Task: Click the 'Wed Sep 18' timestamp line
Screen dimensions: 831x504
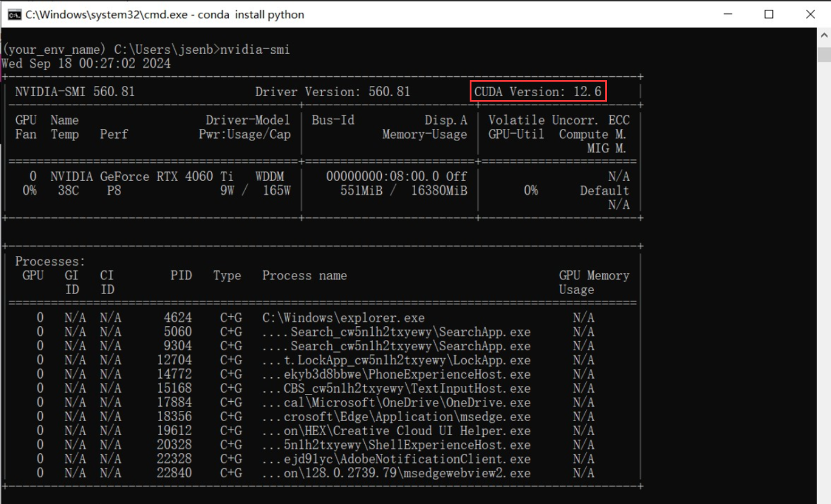Action: pos(86,64)
